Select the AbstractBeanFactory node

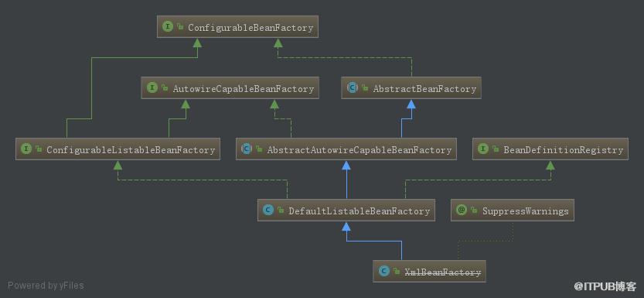(411, 88)
